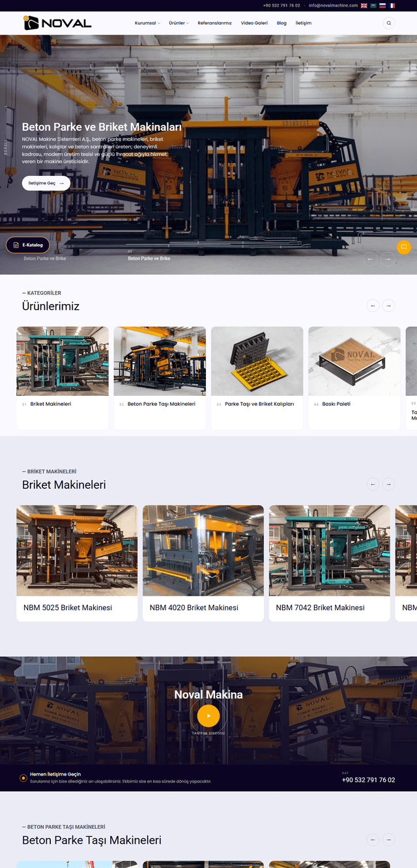Click phone number in contact strip
This screenshot has width=417, height=868.
pyautogui.click(x=368, y=779)
